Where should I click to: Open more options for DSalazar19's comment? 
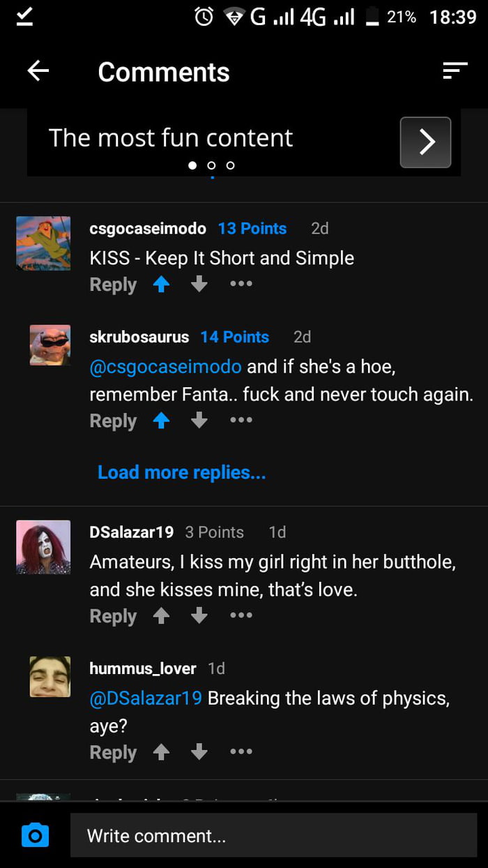(x=241, y=615)
